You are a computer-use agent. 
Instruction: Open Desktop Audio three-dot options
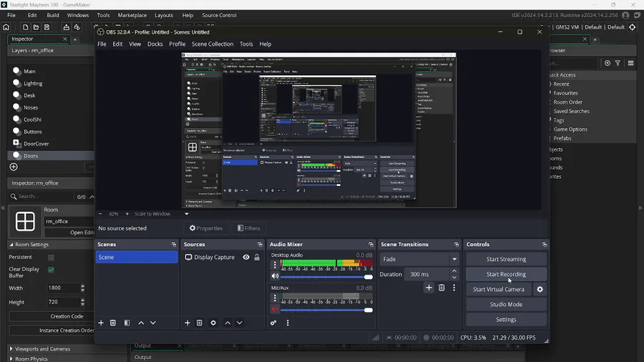click(275, 265)
